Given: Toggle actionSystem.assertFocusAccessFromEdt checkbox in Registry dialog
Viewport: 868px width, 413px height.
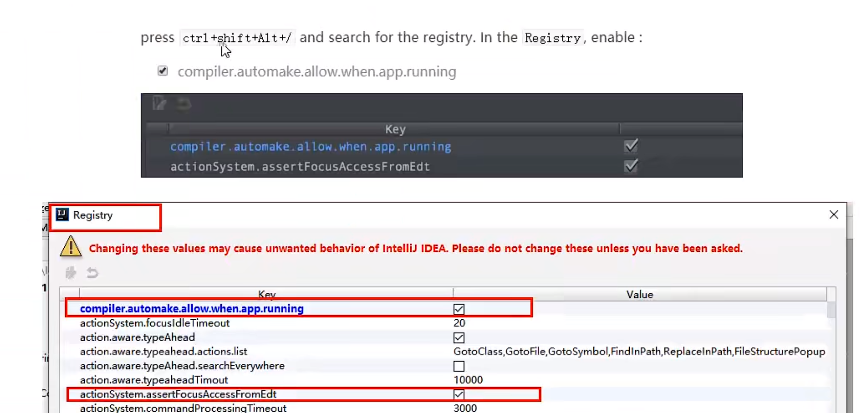Looking at the screenshot, I should [459, 394].
